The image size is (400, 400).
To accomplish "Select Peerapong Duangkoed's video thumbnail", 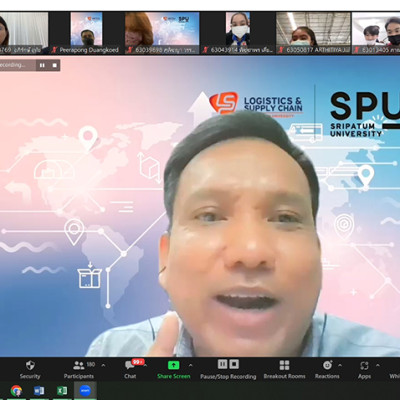I will coord(86,33).
